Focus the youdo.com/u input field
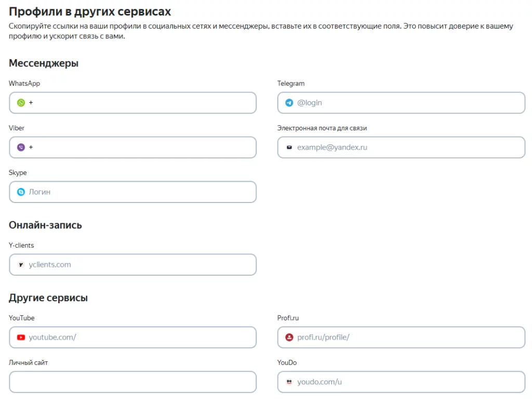 click(x=408, y=382)
